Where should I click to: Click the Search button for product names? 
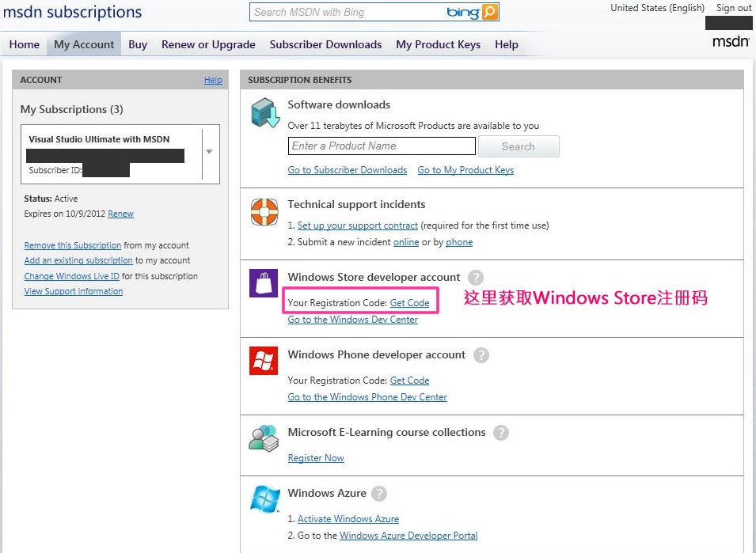click(519, 146)
